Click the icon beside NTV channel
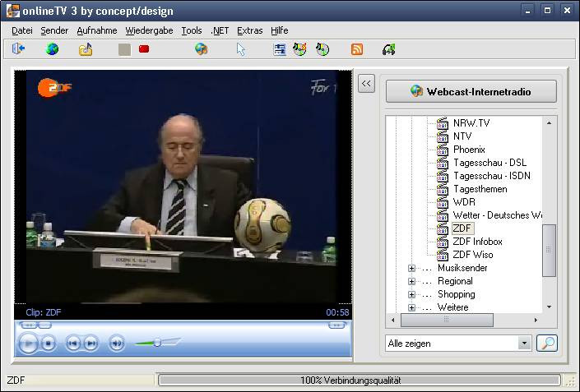This screenshot has height=392, width=580. click(x=443, y=136)
